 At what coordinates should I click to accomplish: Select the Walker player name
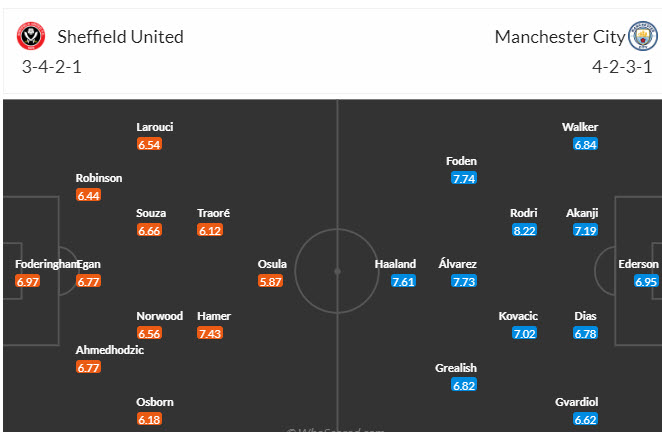[x=580, y=127]
